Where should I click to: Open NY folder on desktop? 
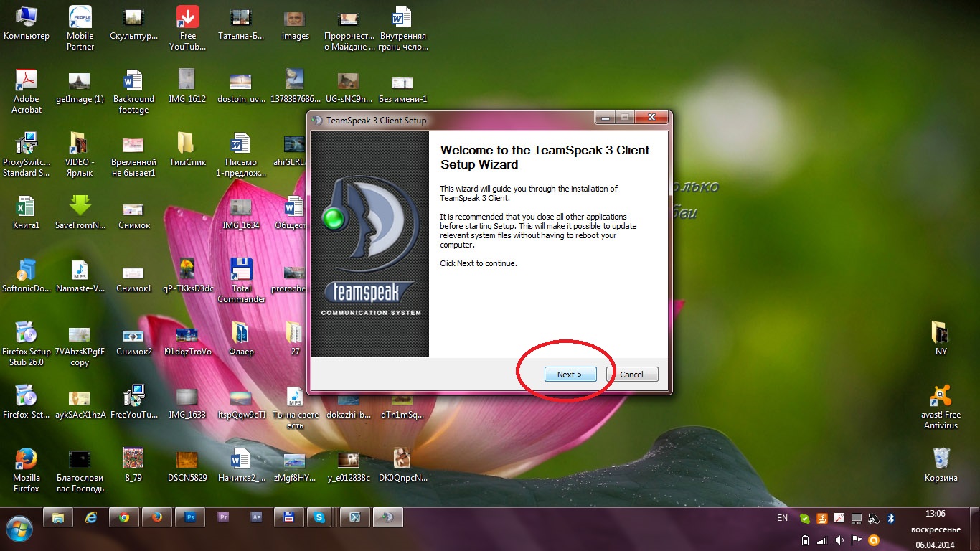coord(941,338)
